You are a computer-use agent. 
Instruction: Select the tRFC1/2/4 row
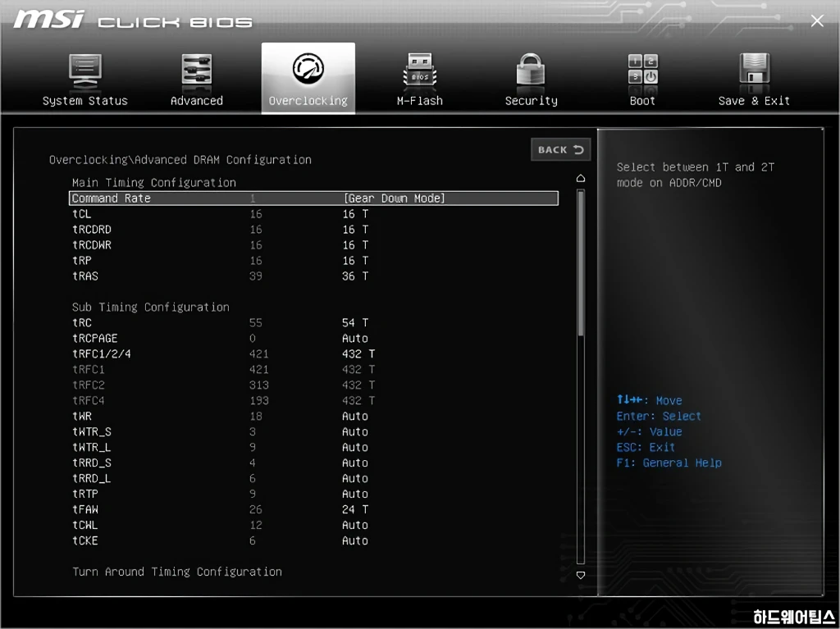[313, 353]
